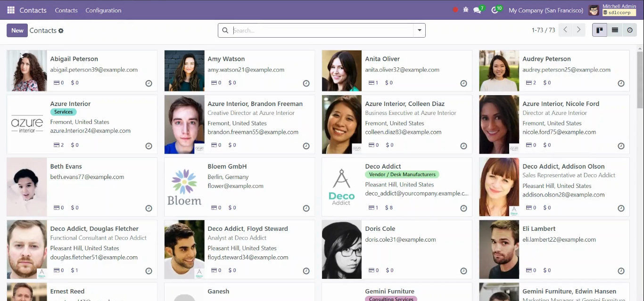Open the main apps grid menu
Viewport: 644px width, 301px height.
click(11, 10)
